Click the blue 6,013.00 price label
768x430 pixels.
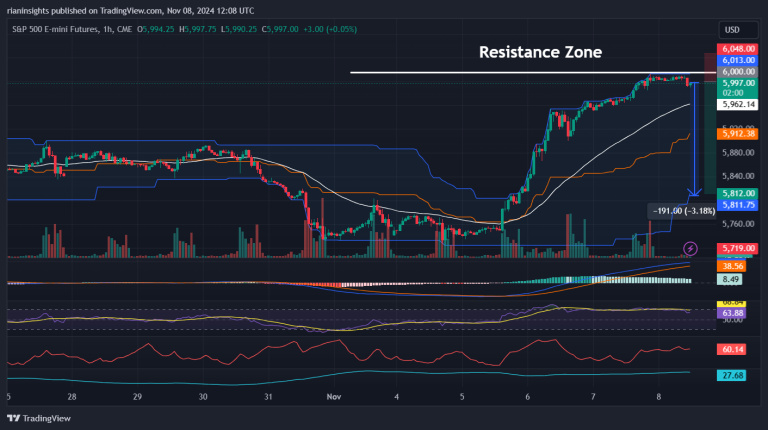(736, 60)
